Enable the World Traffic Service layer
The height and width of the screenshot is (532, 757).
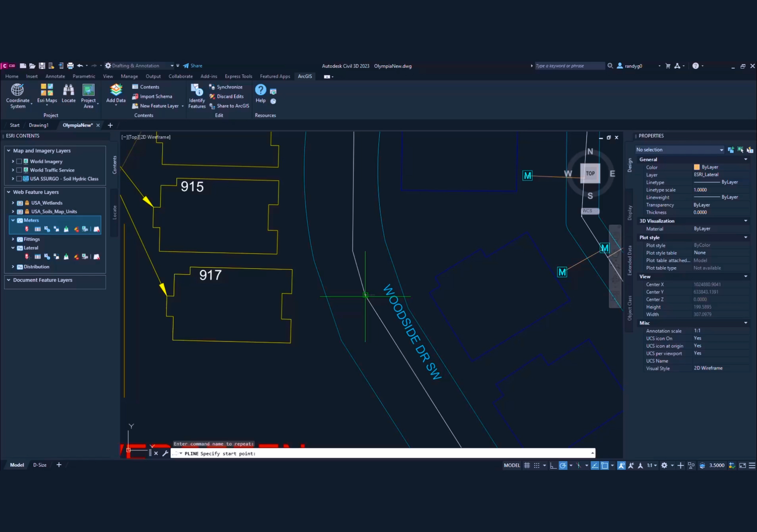tap(19, 170)
